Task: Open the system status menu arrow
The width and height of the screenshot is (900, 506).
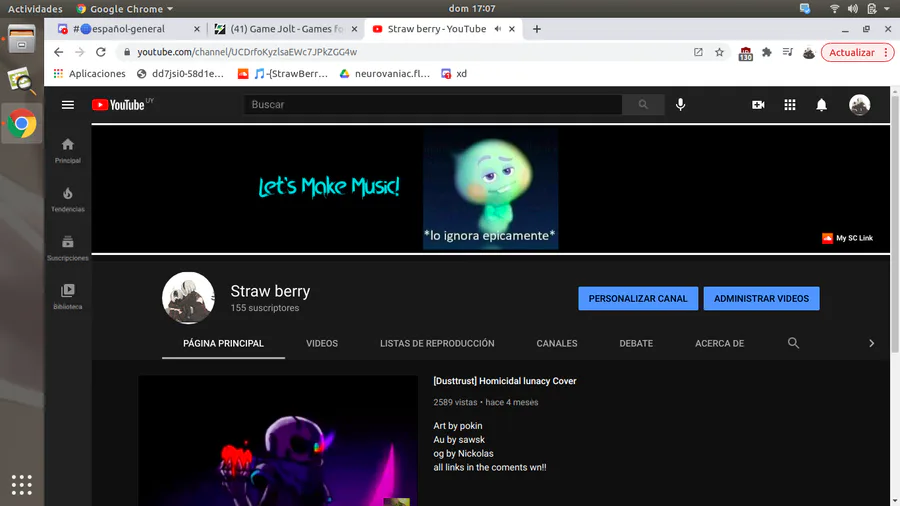Action: point(887,9)
